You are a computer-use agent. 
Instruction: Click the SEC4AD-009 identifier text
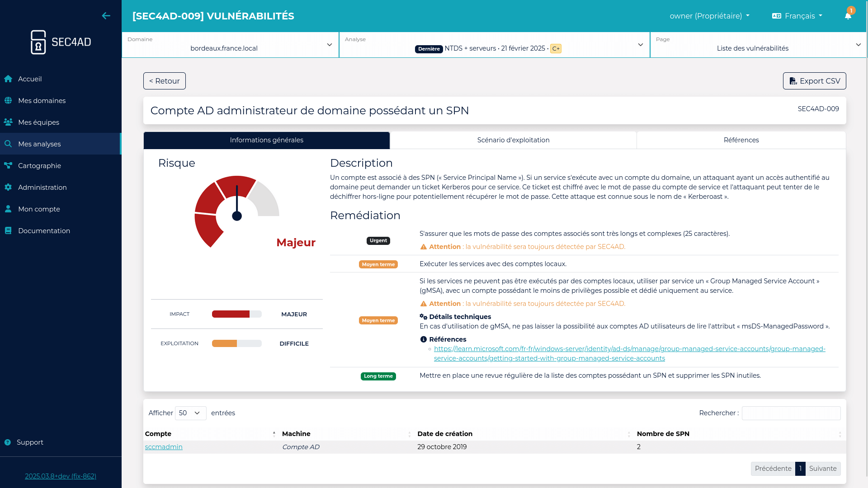coord(818,109)
